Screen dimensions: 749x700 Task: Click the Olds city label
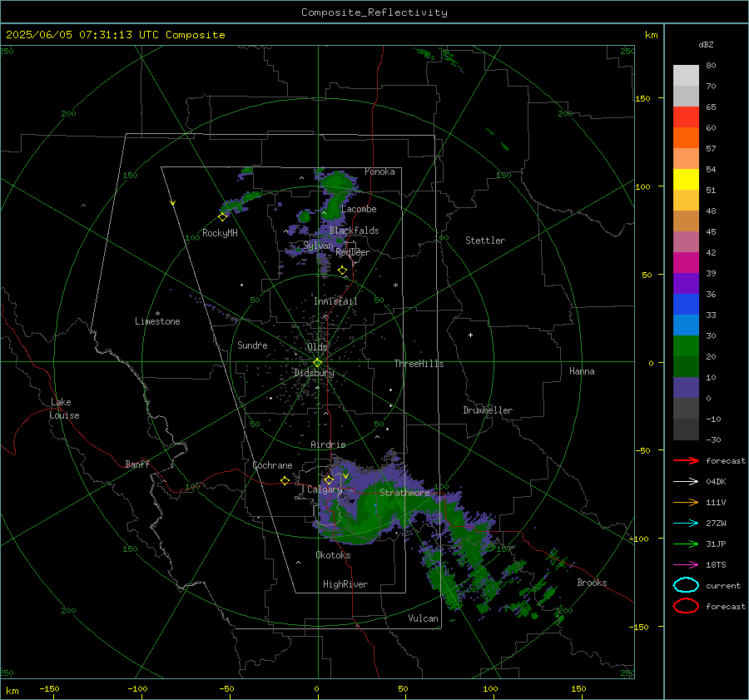(x=317, y=347)
